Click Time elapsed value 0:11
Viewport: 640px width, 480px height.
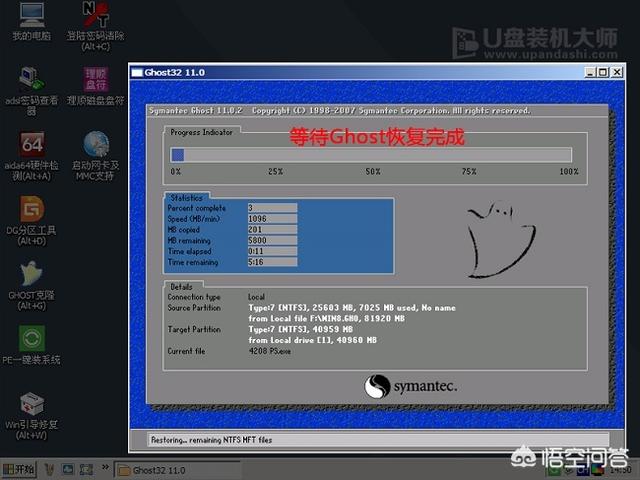(x=272, y=251)
